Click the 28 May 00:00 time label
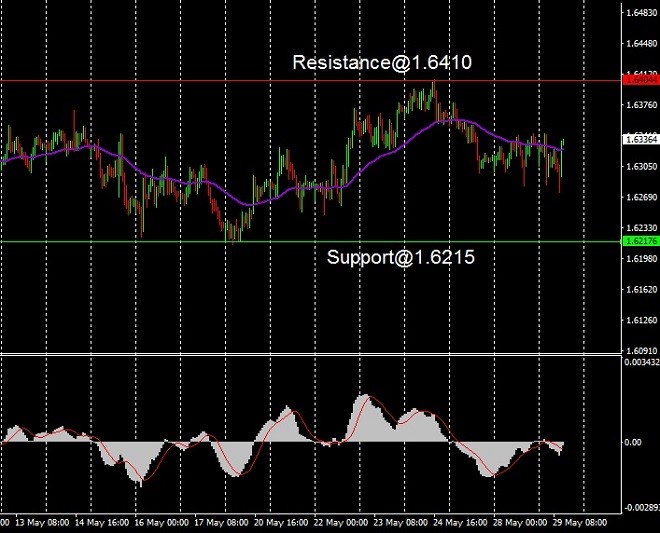This screenshot has height=533, width=660. [x=520, y=523]
